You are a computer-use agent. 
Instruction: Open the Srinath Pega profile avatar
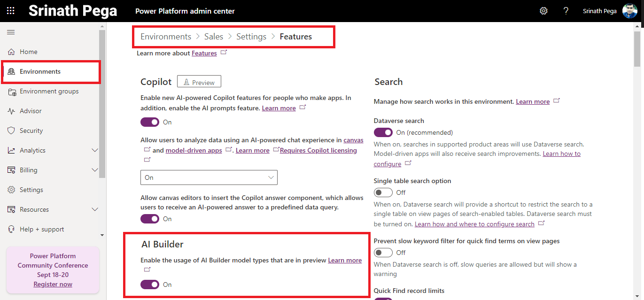[629, 11]
